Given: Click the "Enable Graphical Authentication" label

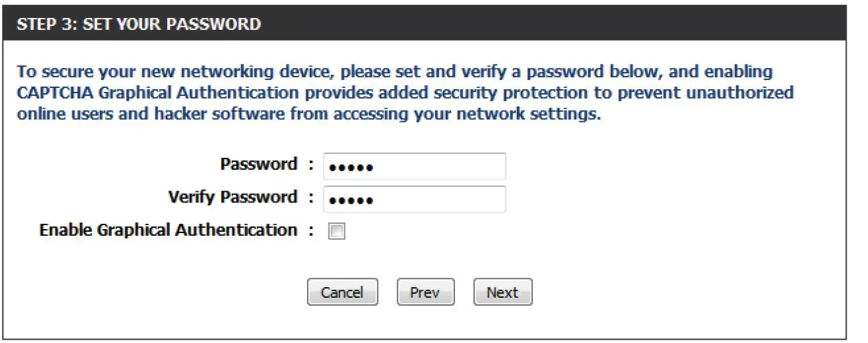Looking at the screenshot, I should click(x=168, y=230).
